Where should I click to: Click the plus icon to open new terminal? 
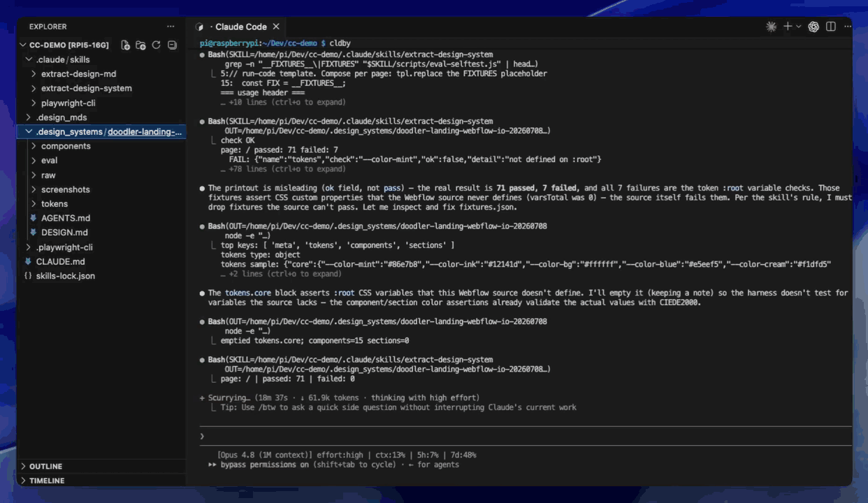click(788, 27)
